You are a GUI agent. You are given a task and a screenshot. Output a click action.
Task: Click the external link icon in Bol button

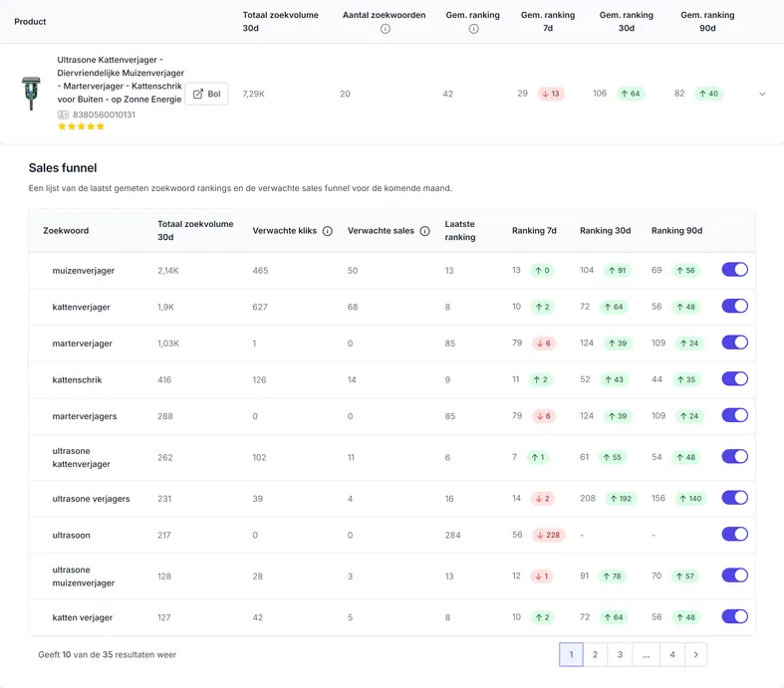pos(198,94)
